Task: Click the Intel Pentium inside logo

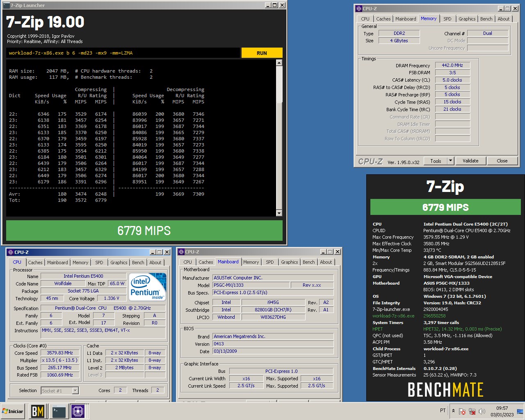Action: (148, 287)
